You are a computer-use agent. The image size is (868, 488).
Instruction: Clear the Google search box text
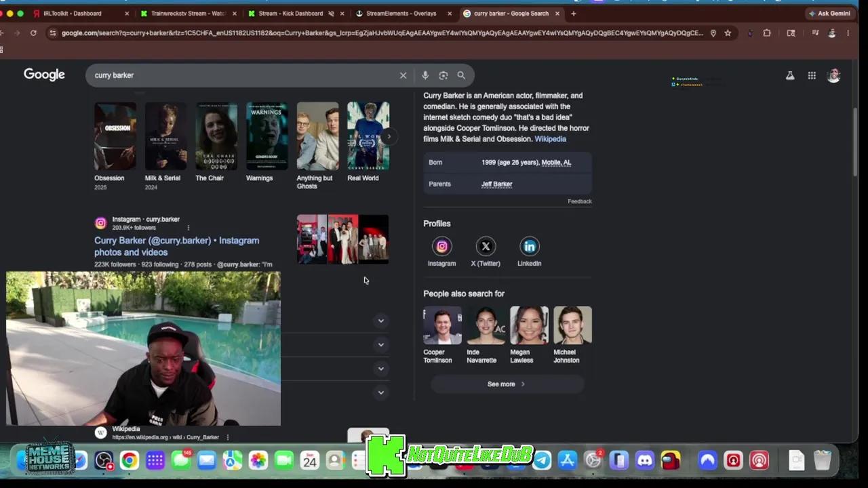403,75
